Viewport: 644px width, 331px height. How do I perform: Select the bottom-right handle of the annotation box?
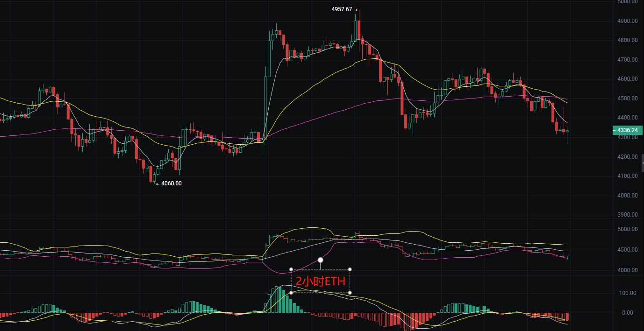tap(350, 293)
